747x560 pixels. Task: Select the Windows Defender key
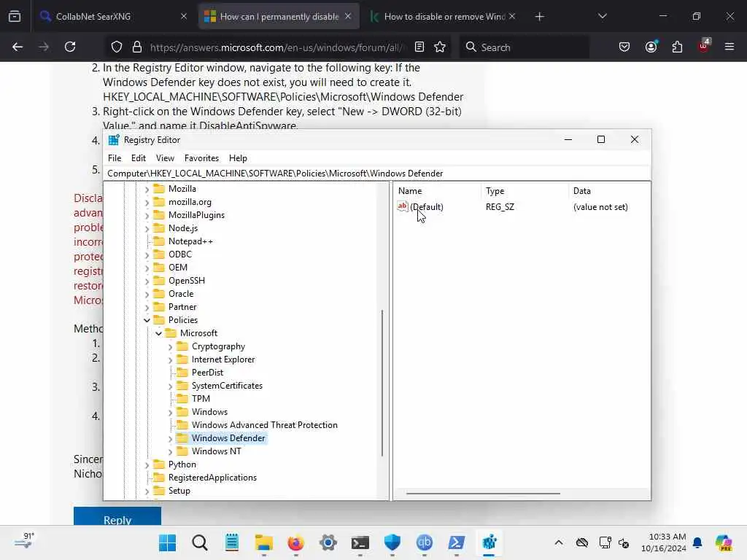click(228, 438)
